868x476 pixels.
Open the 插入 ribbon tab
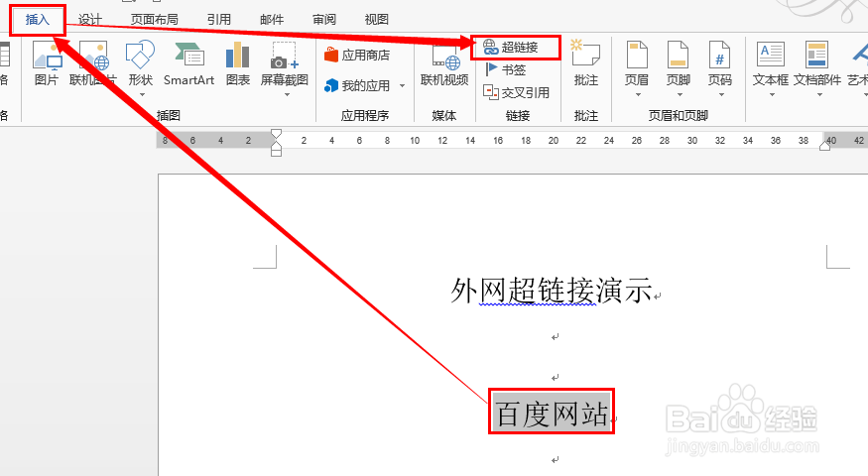[38, 20]
